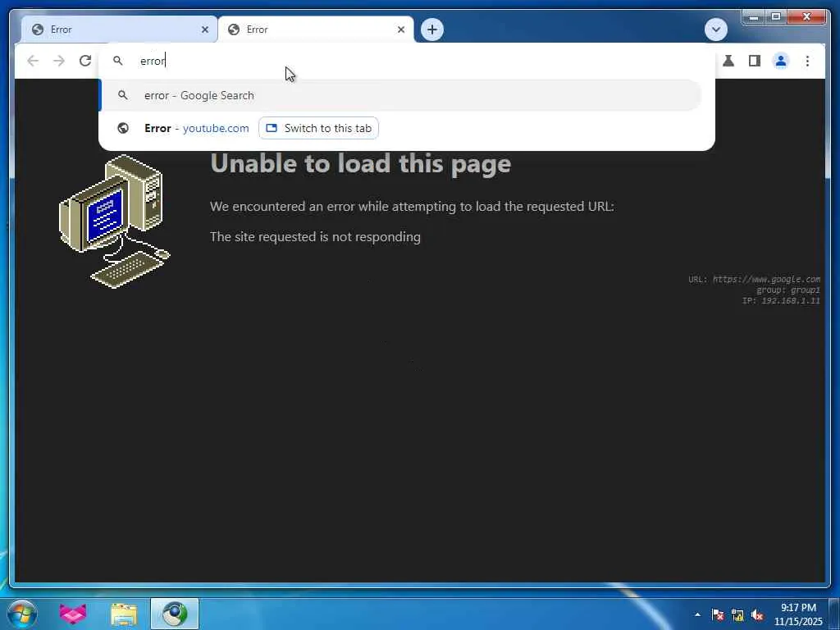Open a new tab with the plus button
840x630 pixels.
pos(431,30)
